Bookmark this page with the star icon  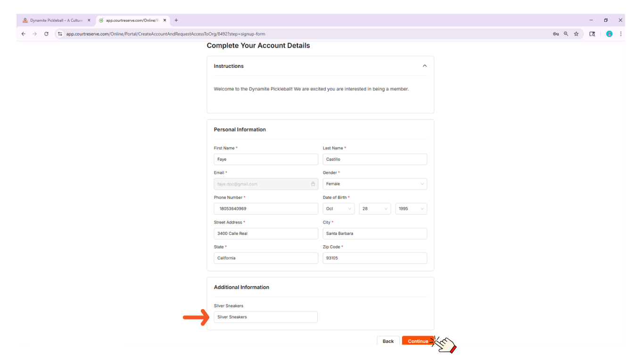pyautogui.click(x=576, y=34)
